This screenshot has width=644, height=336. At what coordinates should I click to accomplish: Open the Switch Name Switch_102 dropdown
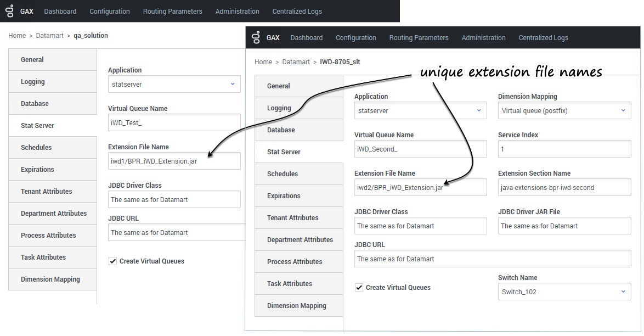(564, 292)
